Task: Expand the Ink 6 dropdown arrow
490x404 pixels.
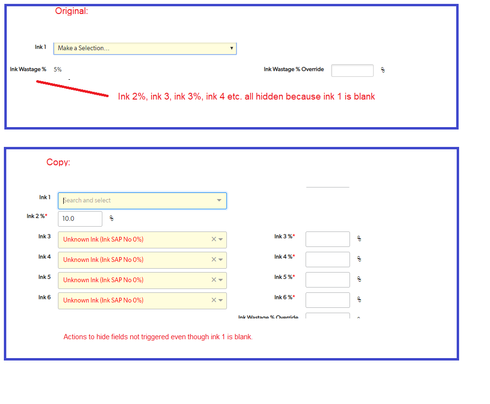Action: click(x=221, y=300)
